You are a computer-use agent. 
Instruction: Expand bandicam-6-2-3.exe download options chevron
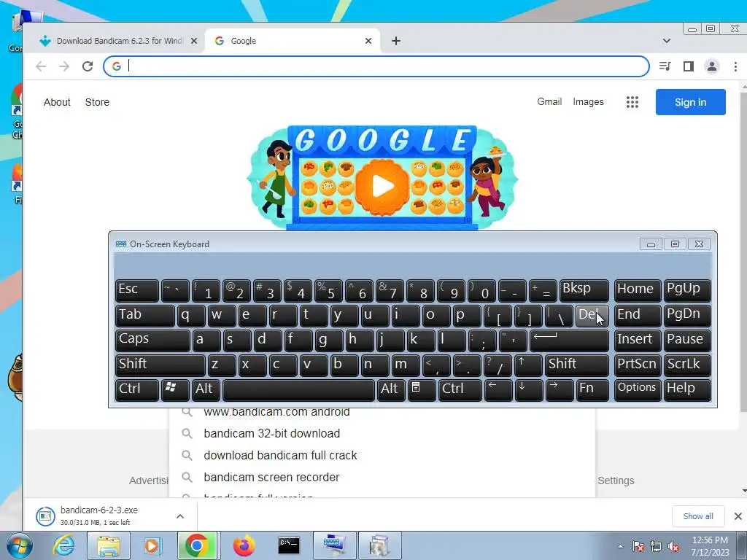pos(180,516)
